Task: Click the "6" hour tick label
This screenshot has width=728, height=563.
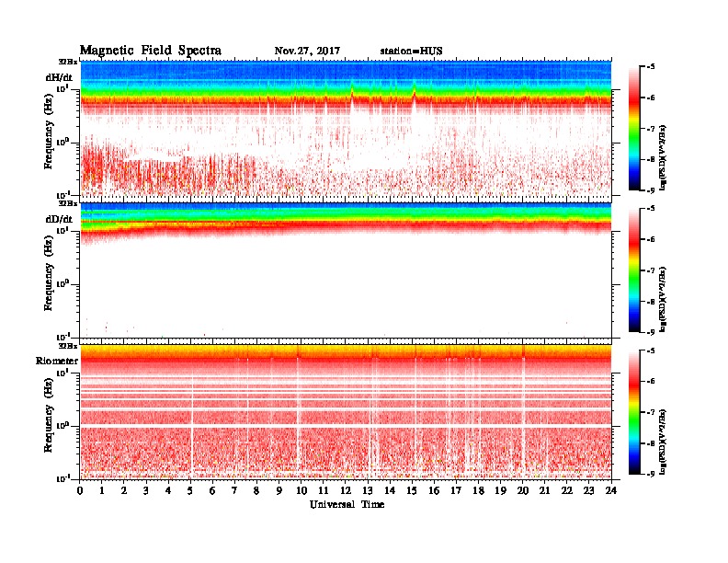Action: tap(212, 490)
